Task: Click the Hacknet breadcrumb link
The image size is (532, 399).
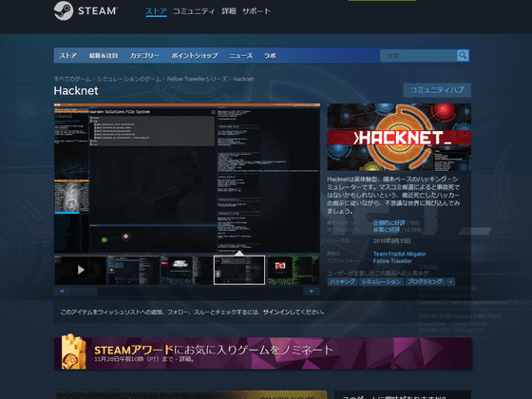Action: point(243,79)
